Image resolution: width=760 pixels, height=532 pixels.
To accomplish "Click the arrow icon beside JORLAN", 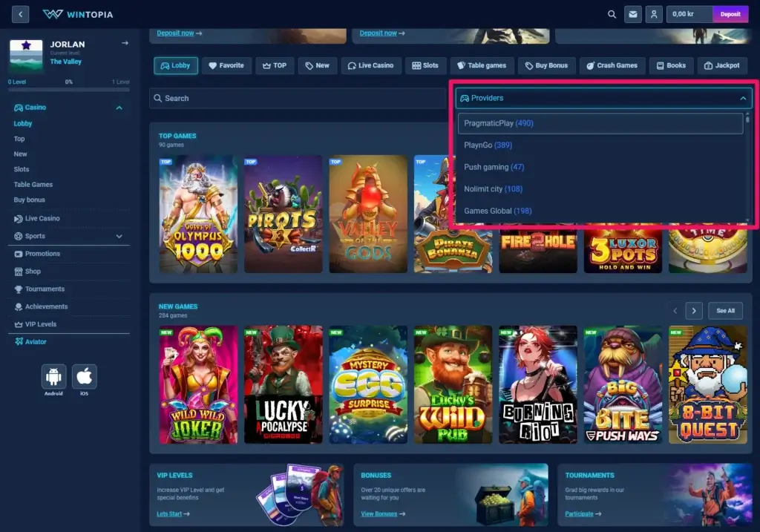I will [x=125, y=44].
